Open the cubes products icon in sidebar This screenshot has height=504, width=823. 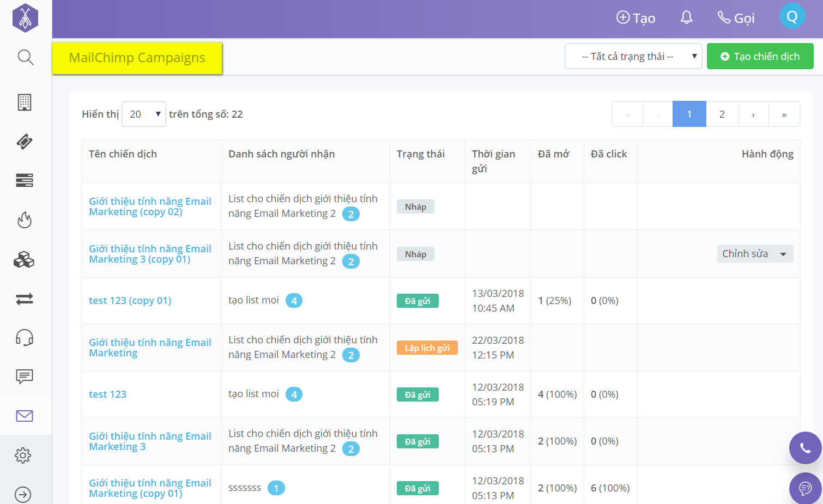point(24,259)
